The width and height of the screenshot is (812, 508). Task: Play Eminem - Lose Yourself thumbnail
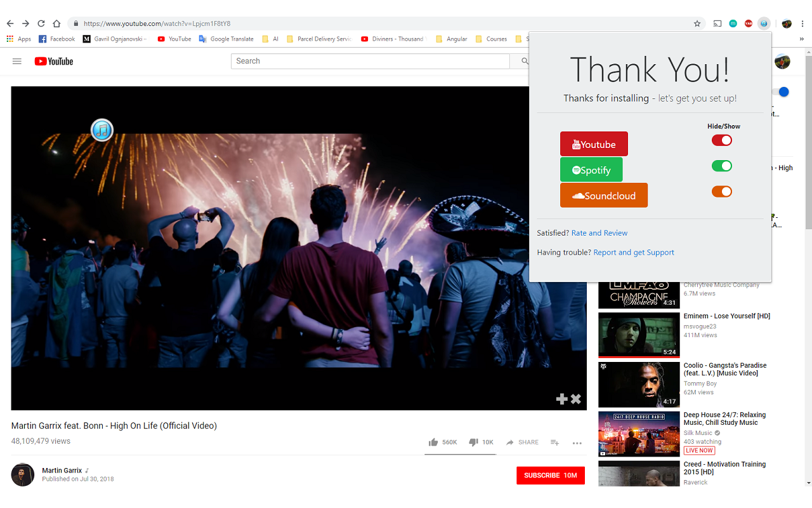click(x=639, y=335)
